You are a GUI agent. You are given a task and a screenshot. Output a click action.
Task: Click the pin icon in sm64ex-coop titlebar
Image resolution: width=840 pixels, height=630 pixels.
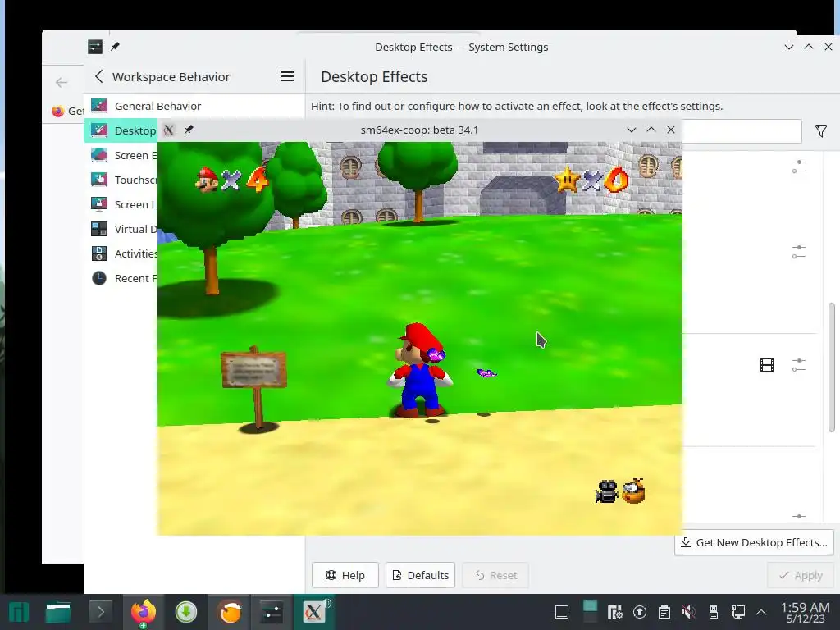point(189,130)
